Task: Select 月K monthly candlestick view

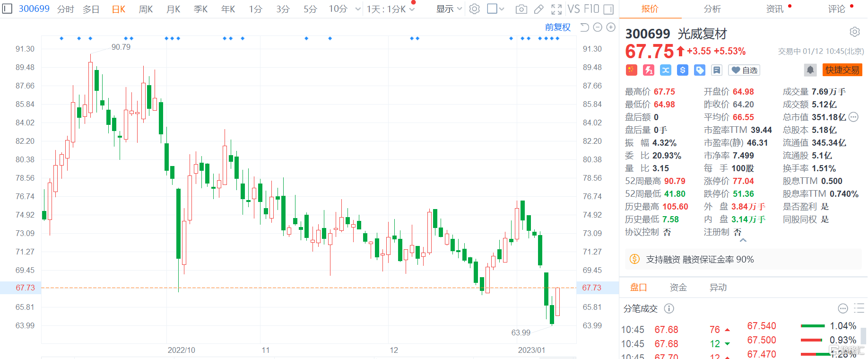Action: pyautogui.click(x=174, y=9)
